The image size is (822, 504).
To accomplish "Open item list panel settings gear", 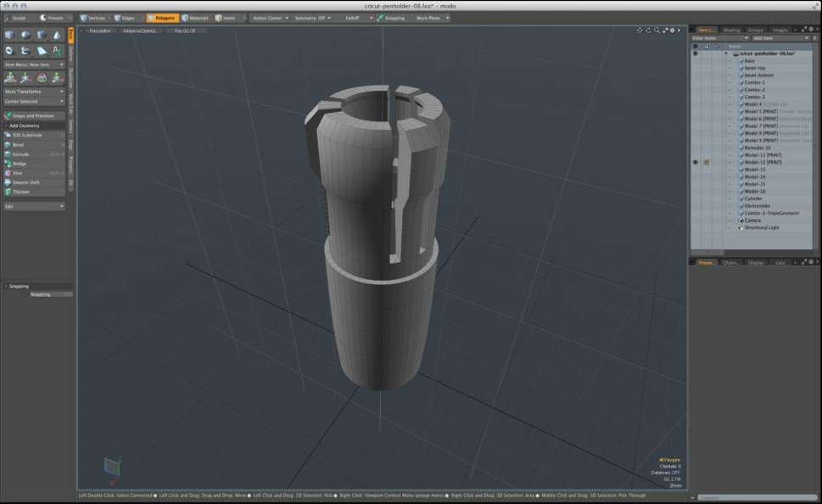I will [x=811, y=30].
